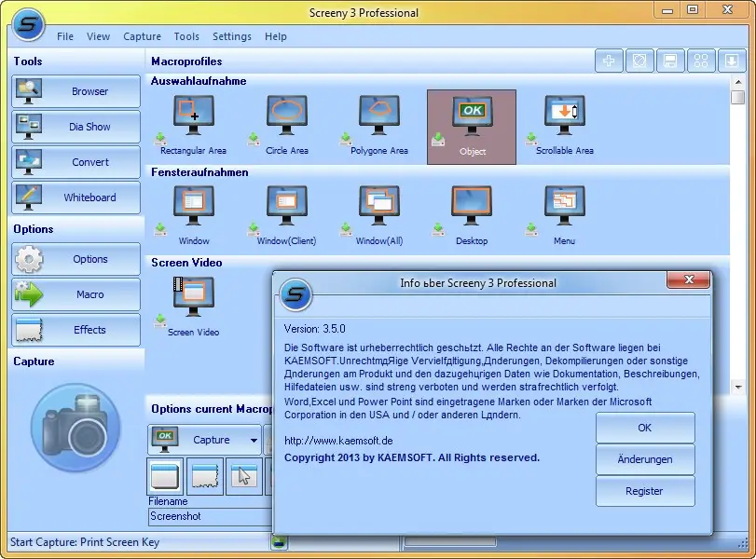Open the Tools menu
756x559 pixels.
(186, 36)
